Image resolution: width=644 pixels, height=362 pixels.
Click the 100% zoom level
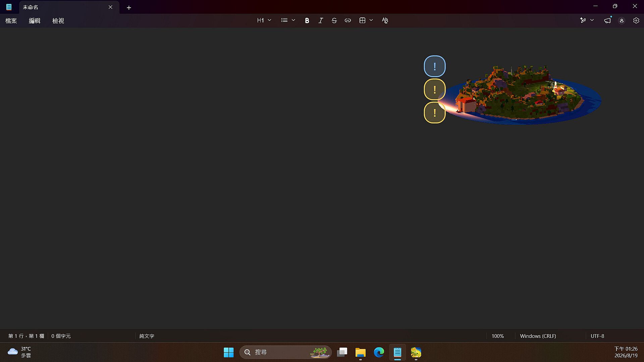[498, 336]
